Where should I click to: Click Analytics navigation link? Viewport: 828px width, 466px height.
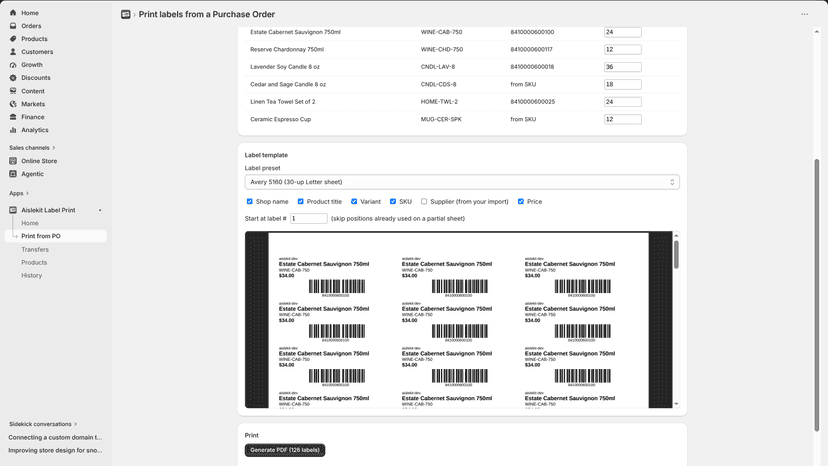tap(35, 130)
